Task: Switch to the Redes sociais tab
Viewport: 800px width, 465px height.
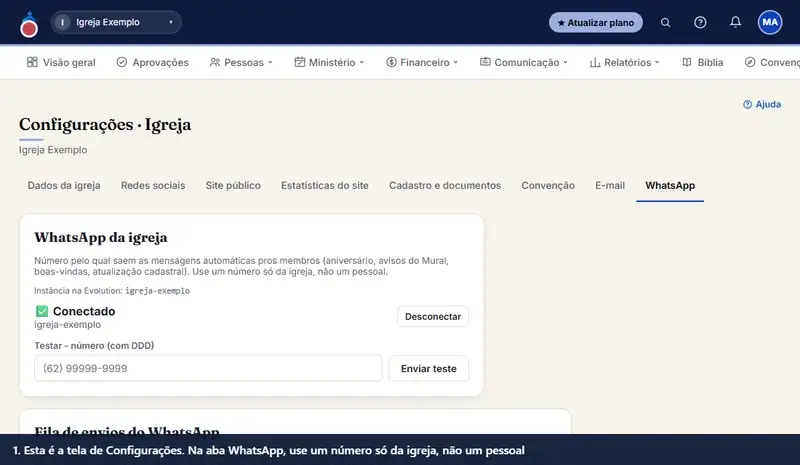Action: [153, 185]
